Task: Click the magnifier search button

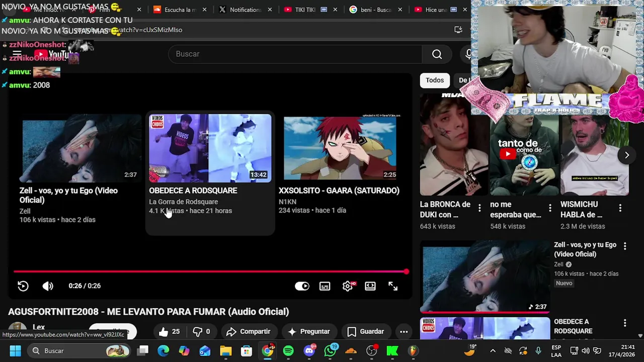Action: pyautogui.click(x=437, y=54)
